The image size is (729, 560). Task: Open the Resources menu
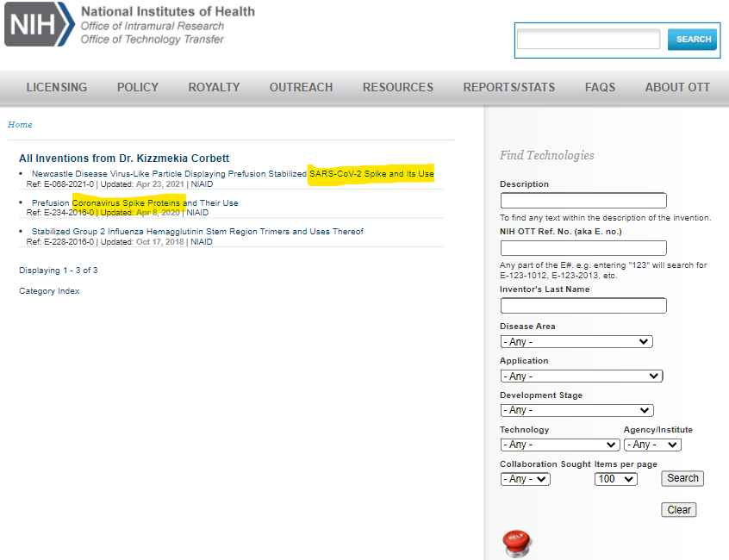(398, 87)
